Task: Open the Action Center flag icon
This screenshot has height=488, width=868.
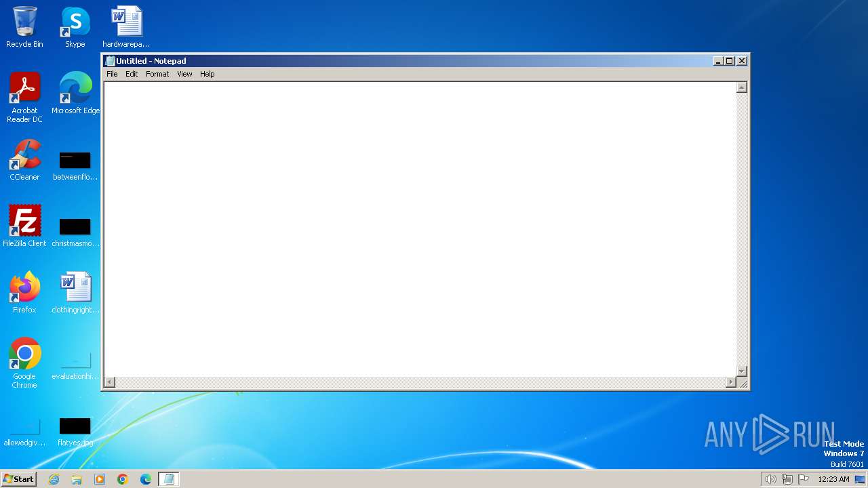Action: point(804,479)
